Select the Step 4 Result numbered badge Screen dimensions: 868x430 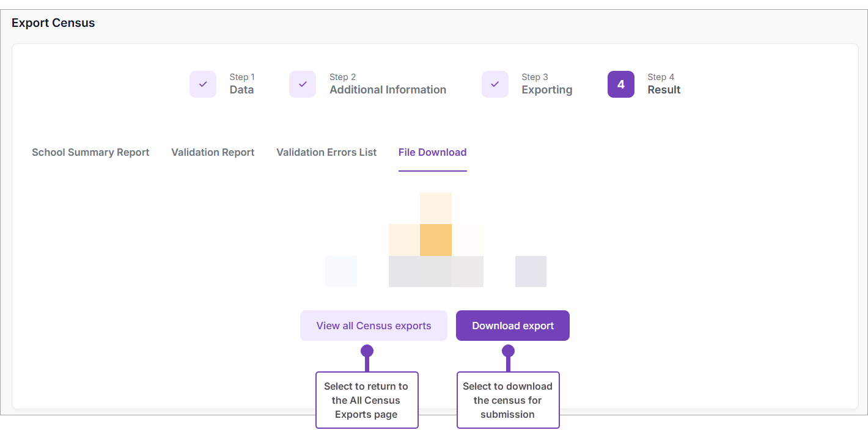pos(621,84)
